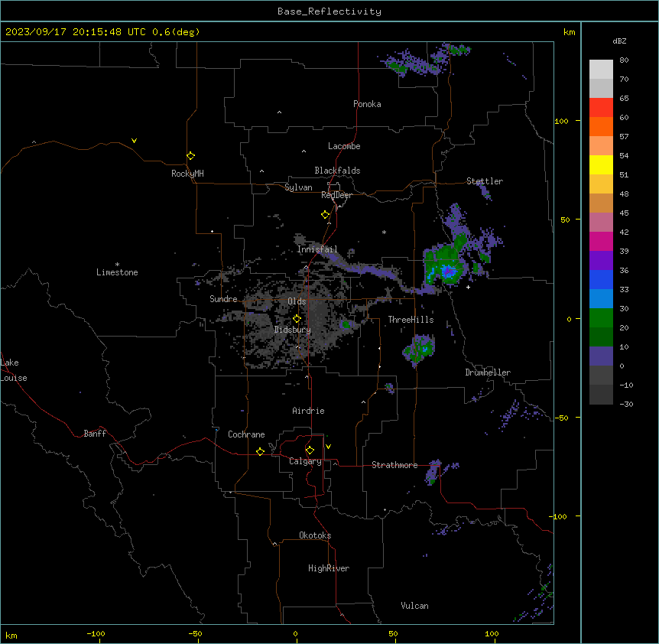
Task: Click the yellow station marker above Calgary
Action: [310, 450]
